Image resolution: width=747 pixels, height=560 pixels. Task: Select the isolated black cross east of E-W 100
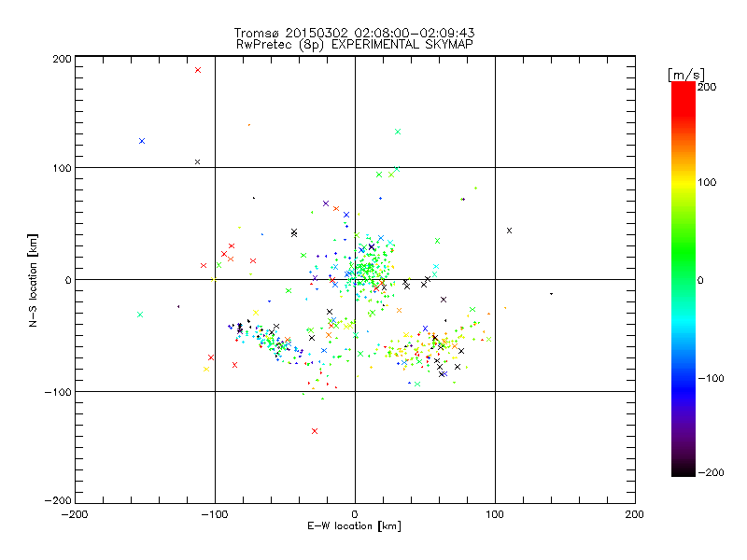coord(509,231)
